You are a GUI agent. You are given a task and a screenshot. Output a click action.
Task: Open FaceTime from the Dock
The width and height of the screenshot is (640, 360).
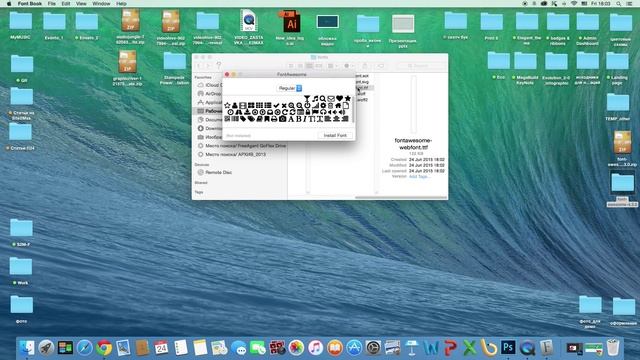point(258,348)
